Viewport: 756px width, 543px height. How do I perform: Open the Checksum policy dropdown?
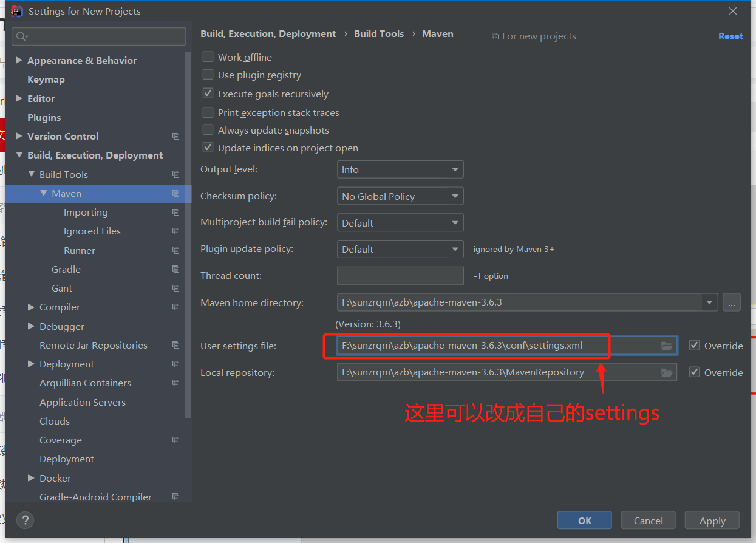click(400, 196)
